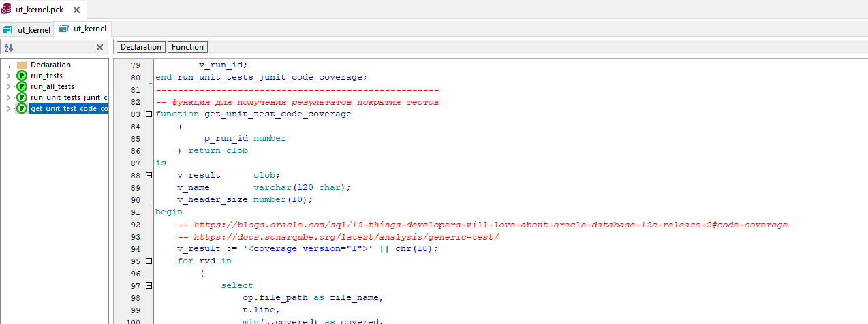Expand the run_unit_tests_junit tree node

(8, 97)
